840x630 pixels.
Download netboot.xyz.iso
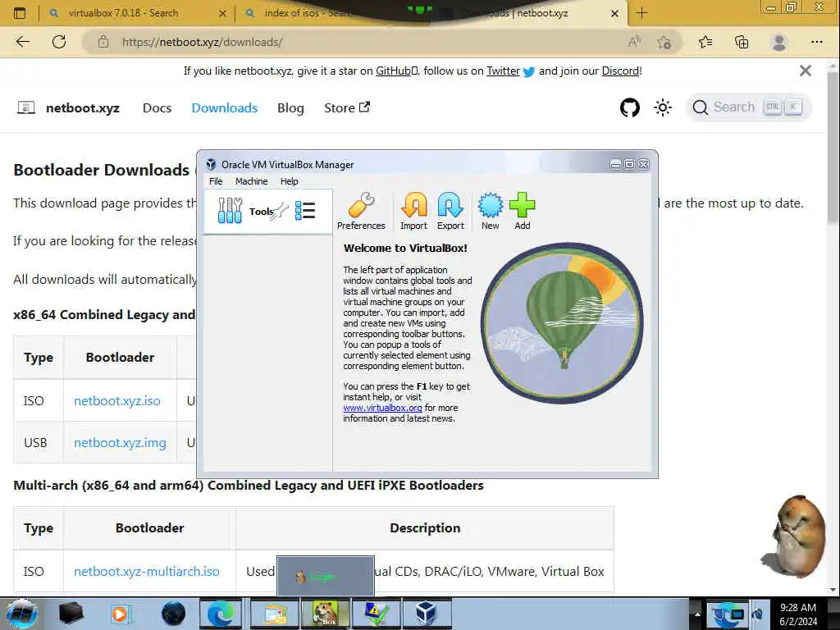(116, 400)
